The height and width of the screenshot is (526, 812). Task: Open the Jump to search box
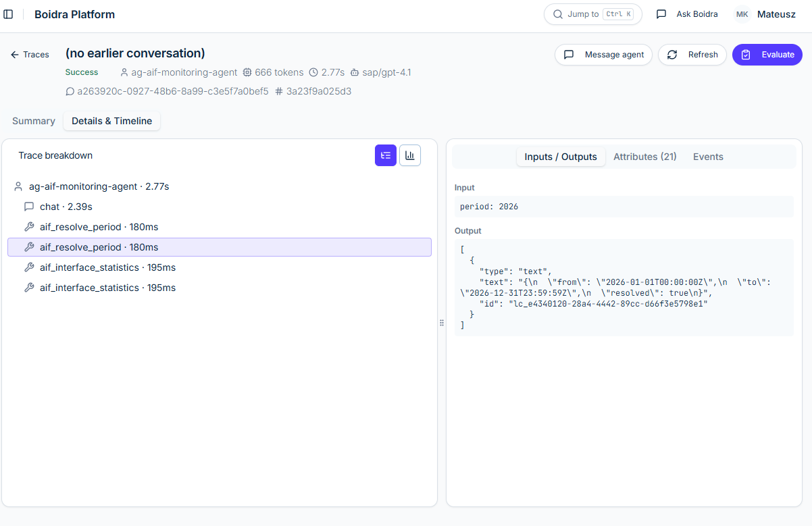pyautogui.click(x=592, y=14)
